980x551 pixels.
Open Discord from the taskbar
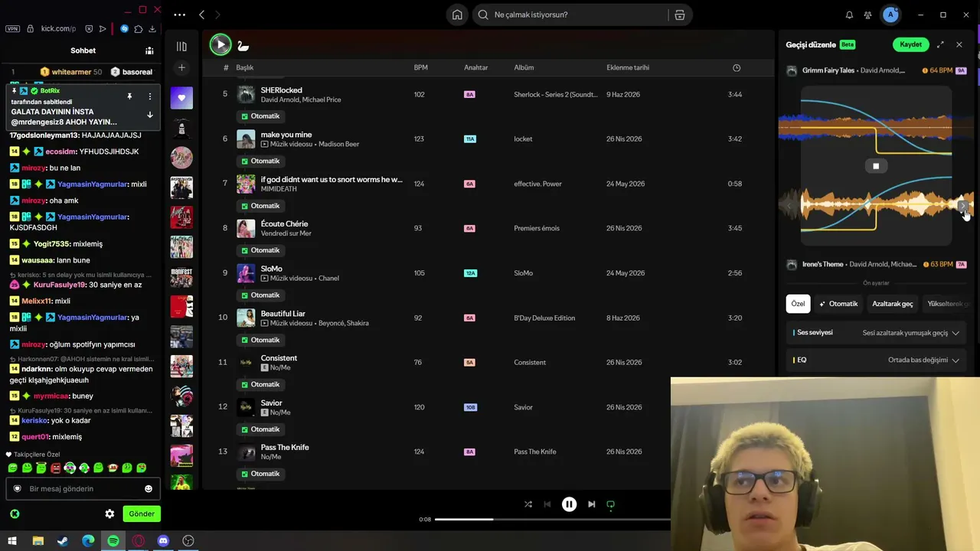163,541
